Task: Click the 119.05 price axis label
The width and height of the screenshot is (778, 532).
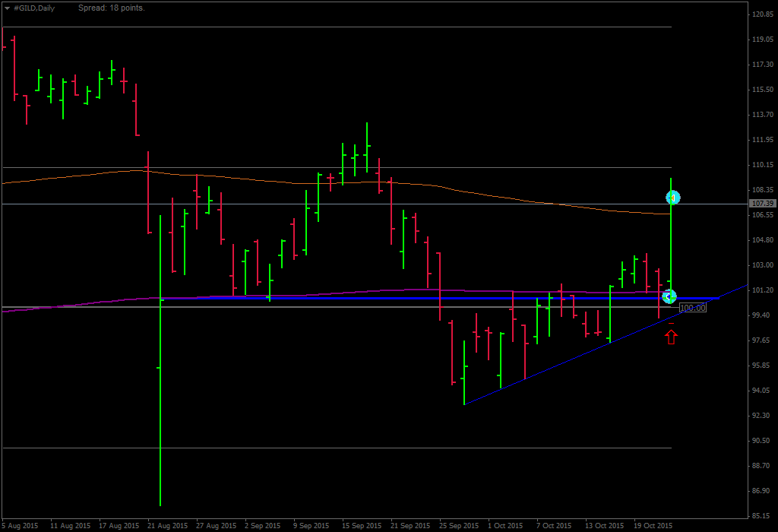Action: pyautogui.click(x=763, y=40)
